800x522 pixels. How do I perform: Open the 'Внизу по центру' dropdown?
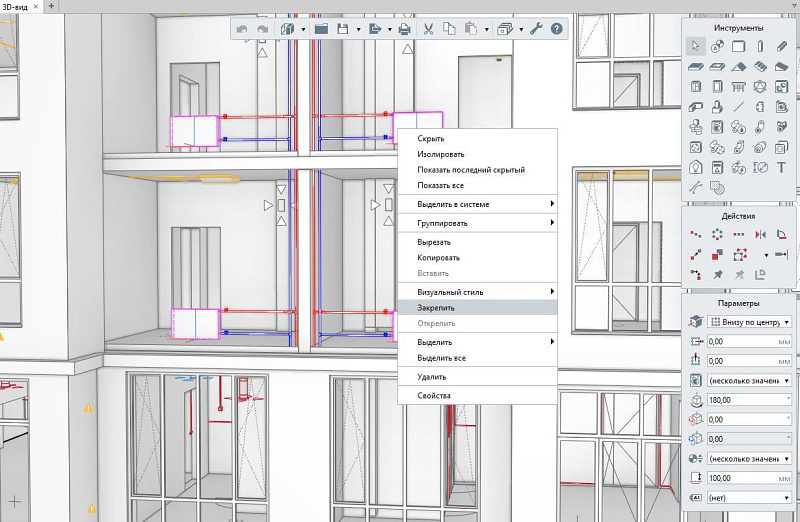(749, 322)
